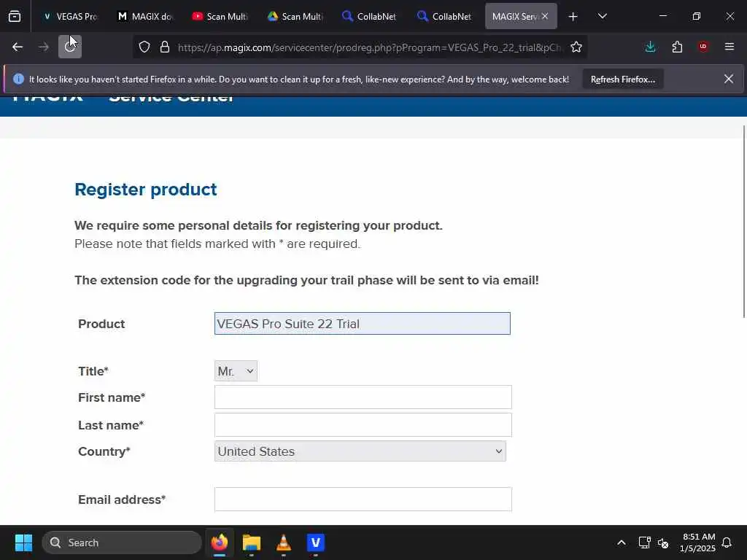The width and height of the screenshot is (747, 560).
Task: Click the Product field VEGAS Pro Suite
Action: 362,323
